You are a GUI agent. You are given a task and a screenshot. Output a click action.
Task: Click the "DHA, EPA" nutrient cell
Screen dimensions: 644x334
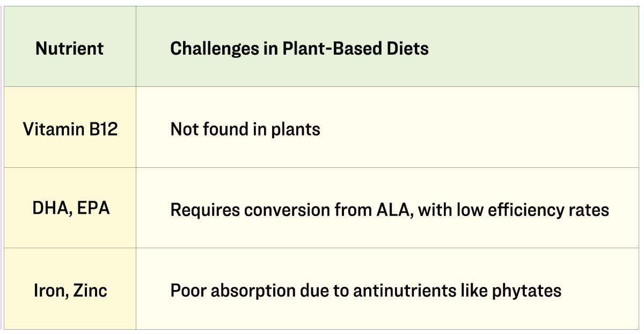click(x=71, y=209)
